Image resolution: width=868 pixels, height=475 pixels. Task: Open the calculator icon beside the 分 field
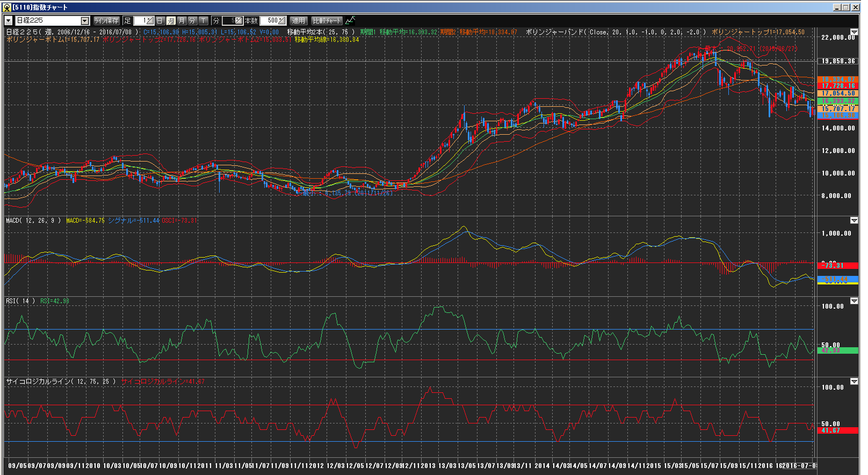[x=238, y=21]
